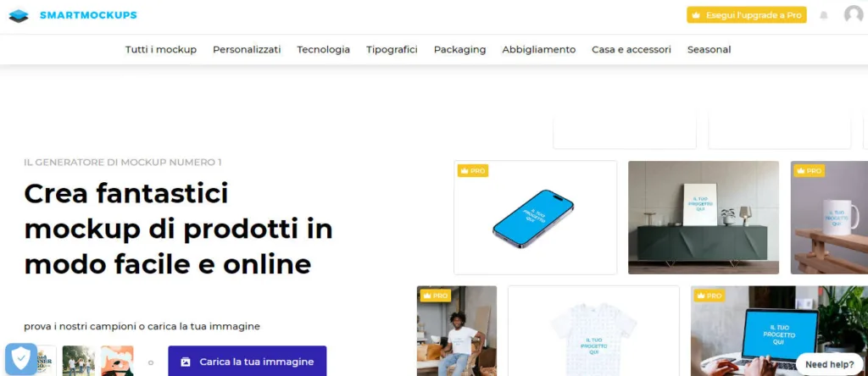The height and width of the screenshot is (376, 868).
Task: Click Carica la tua immagine button
Action: pos(248,361)
